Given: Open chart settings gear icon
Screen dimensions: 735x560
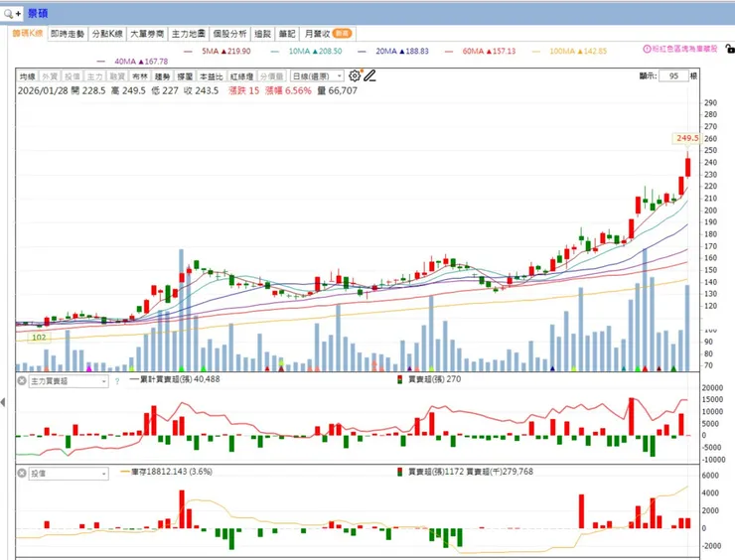Looking at the screenshot, I should point(355,75).
